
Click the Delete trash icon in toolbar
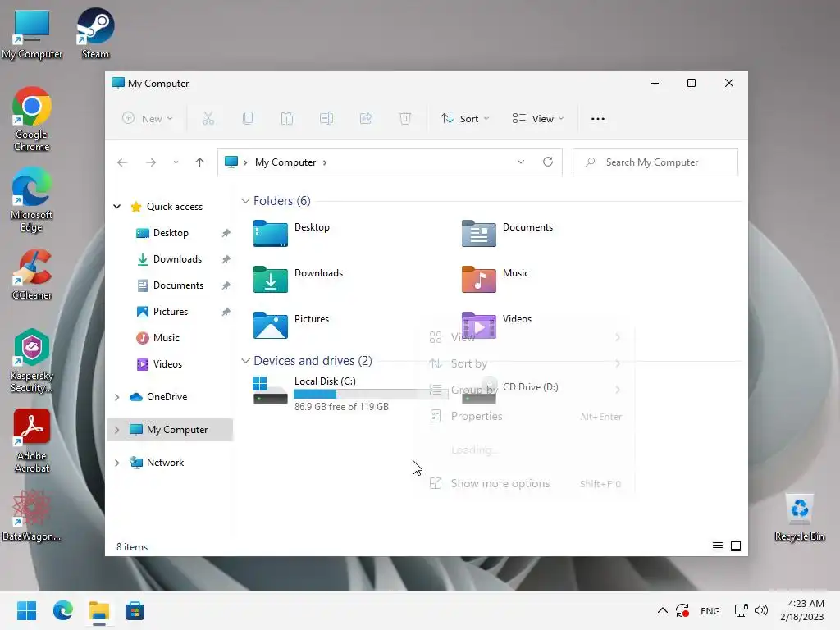click(x=405, y=118)
